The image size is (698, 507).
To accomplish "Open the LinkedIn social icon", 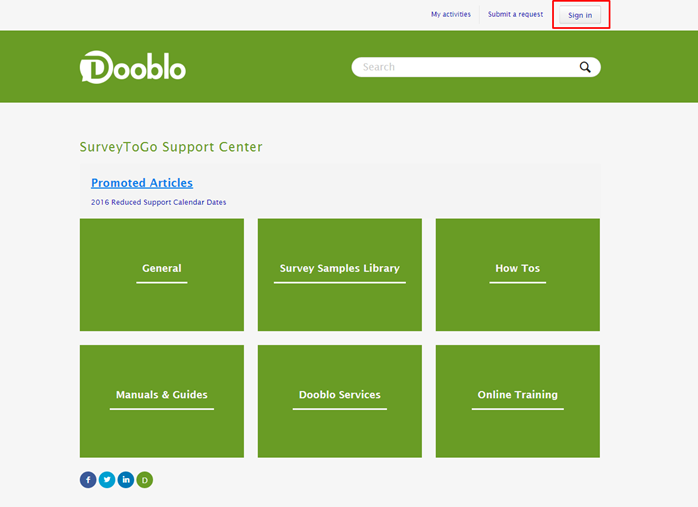I will tap(126, 480).
